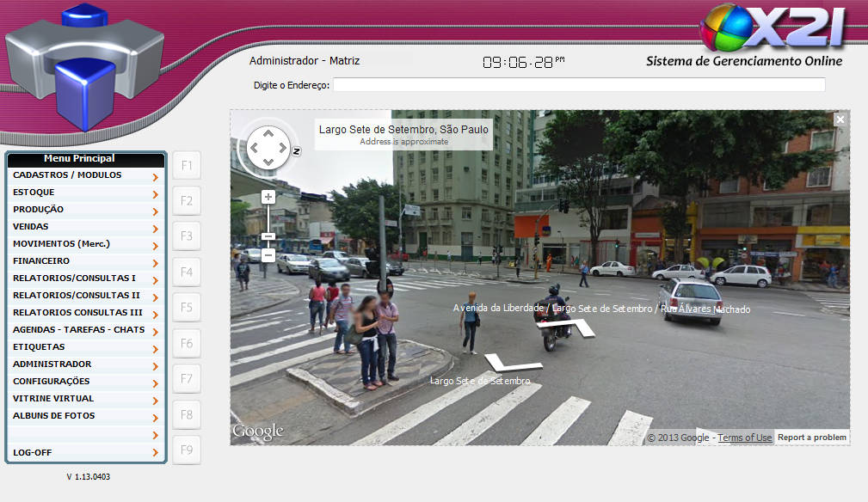This screenshot has height=502, width=868.
Task: Zoom out with the bottom minus button
Action: click(x=268, y=255)
